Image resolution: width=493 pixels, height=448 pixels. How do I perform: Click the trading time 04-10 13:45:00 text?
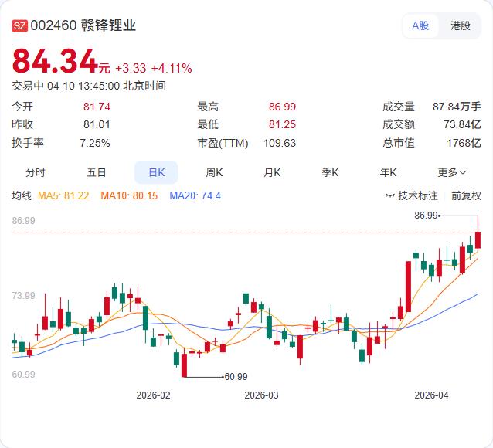tap(83, 86)
